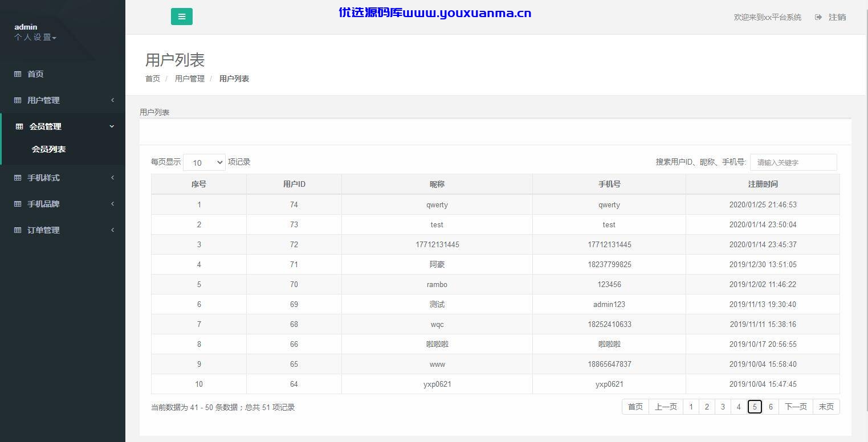868x442 pixels.
Task: Expand the 手机样式 menu chevron
Action: click(x=112, y=178)
